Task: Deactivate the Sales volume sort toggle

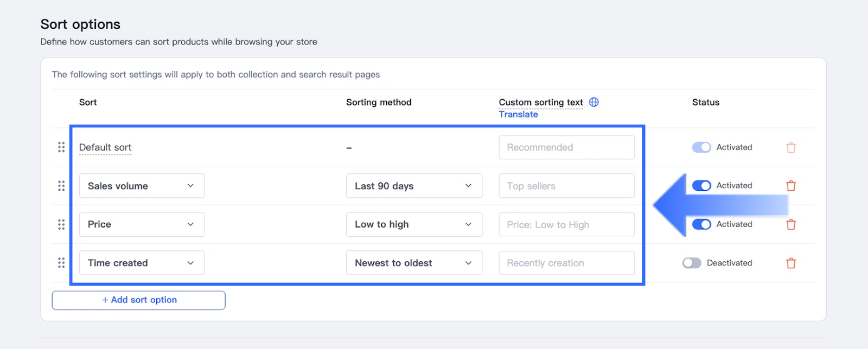Action: [x=701, y=186]
